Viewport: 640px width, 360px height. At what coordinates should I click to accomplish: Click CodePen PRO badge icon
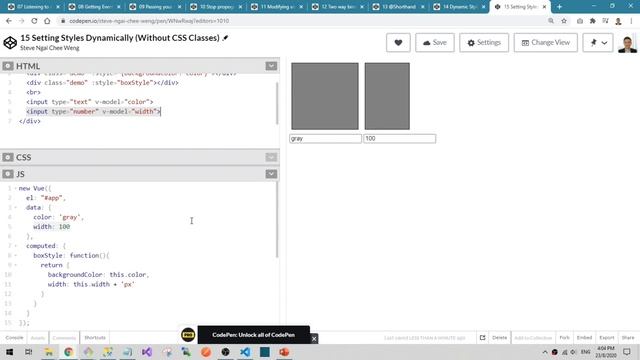pyautogui.click(x=188, y=335)
